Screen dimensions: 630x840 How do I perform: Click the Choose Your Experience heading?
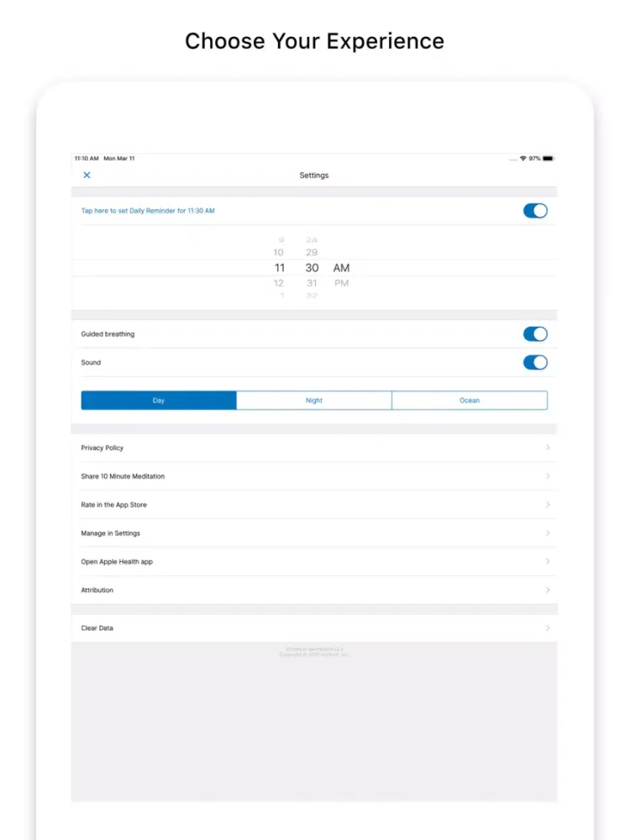pyautogui.click(x=314, y=41)
